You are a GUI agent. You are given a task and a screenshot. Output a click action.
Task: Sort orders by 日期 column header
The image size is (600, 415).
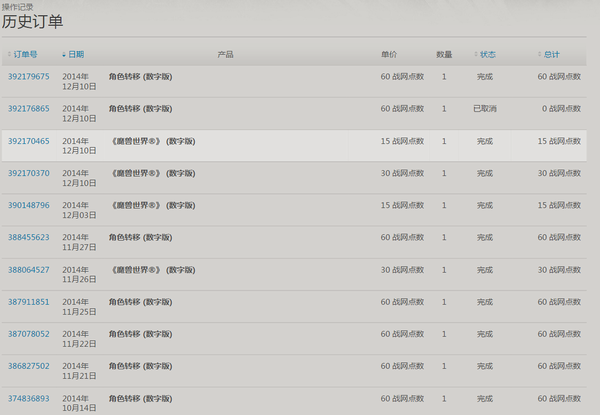pos(76,54)
